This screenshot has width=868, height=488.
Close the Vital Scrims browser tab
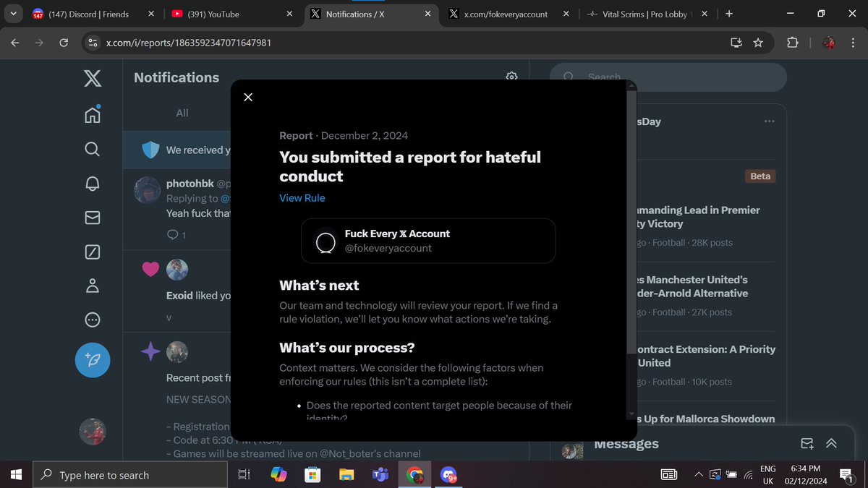coord(705,14)
